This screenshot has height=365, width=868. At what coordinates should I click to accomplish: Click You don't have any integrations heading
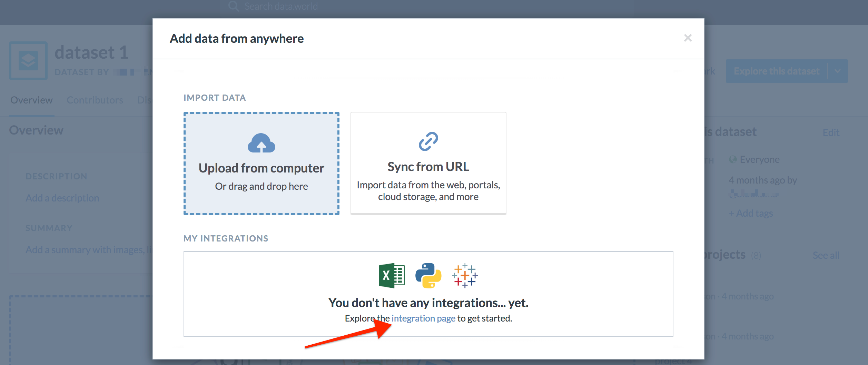pos(428,303)
